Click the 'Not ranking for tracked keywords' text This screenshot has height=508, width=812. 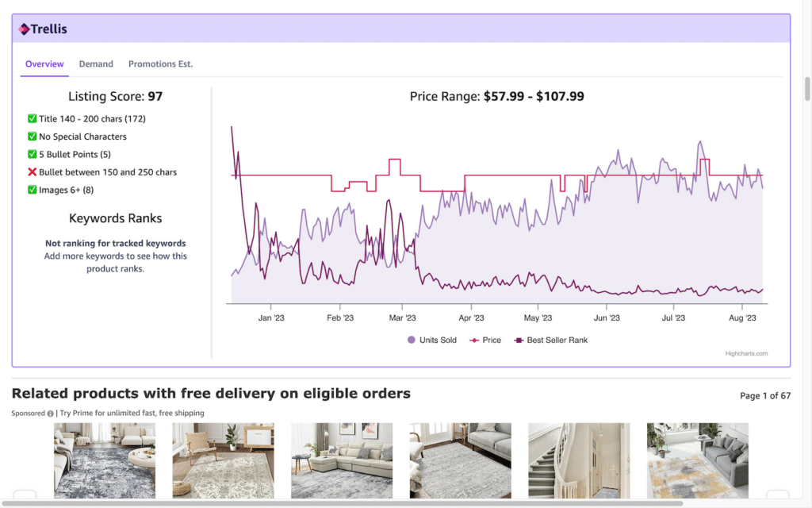pos(116,243)
